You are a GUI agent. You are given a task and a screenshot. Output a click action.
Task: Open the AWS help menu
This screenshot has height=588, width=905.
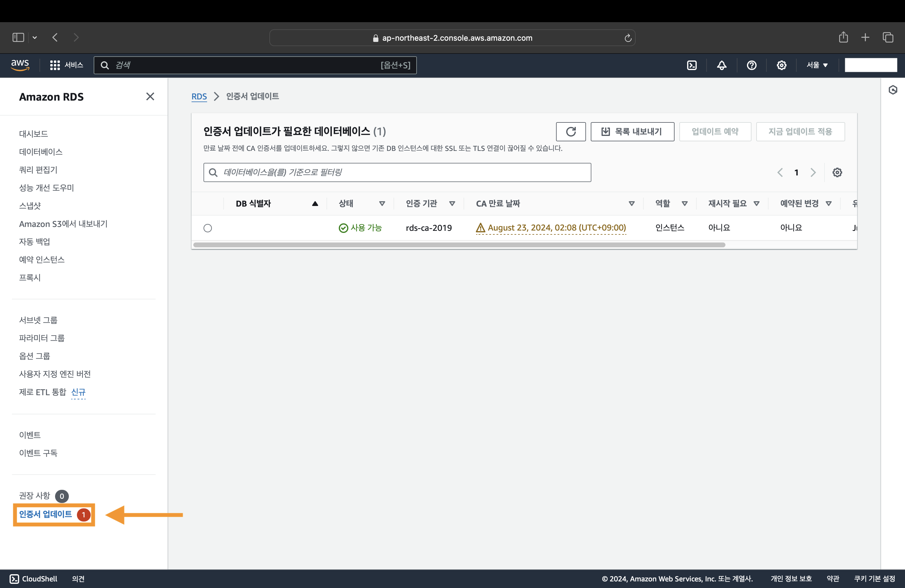click(x=751, y=65)
